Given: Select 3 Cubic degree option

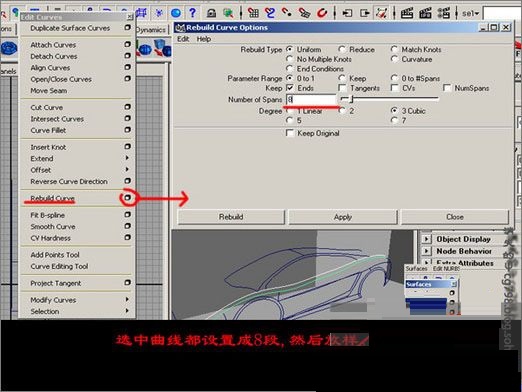Looking at the screenshot, I should click(394, 111).
